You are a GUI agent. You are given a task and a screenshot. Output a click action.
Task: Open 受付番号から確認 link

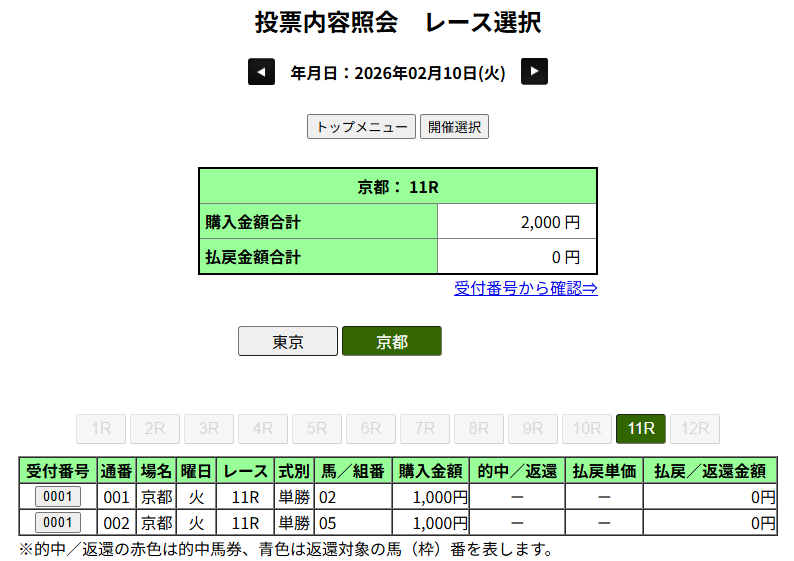pos(526,288)
